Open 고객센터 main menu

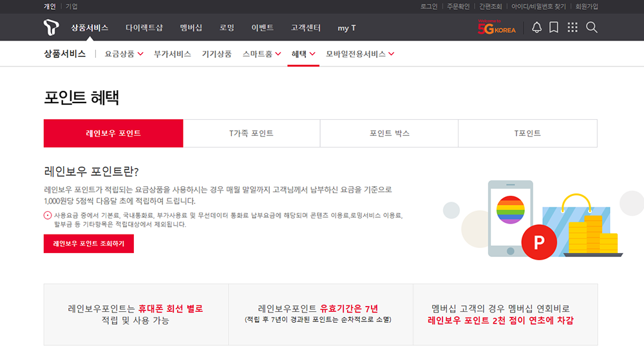click(305, 28)
